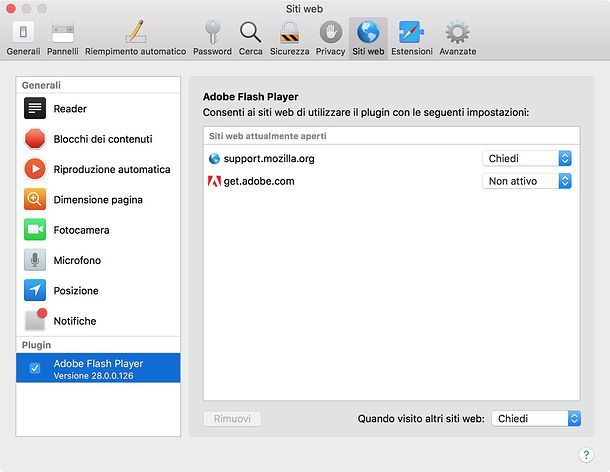
Task: Select Dimensione pagina in sidebar
Action: 98,200
